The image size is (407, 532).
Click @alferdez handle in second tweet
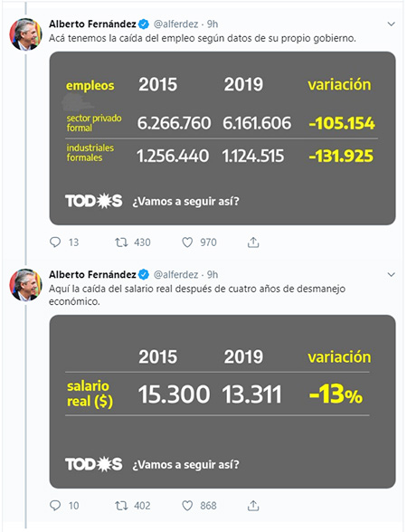point(175,274)
